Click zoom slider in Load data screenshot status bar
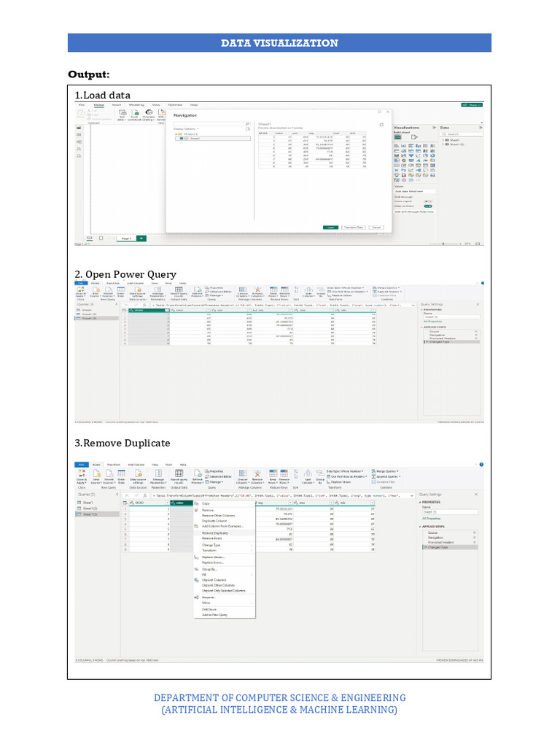 [446, 244]
